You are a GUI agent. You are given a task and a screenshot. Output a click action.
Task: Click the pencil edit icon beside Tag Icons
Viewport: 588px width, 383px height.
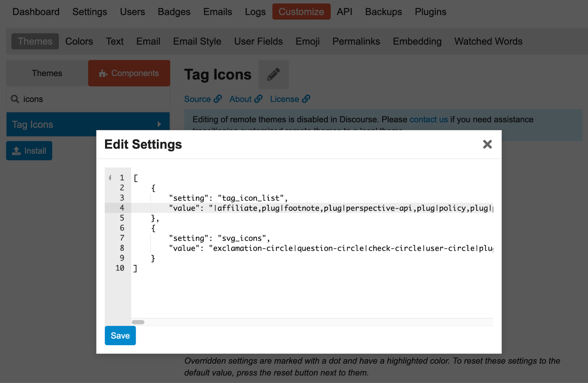[x=273, y=74]
